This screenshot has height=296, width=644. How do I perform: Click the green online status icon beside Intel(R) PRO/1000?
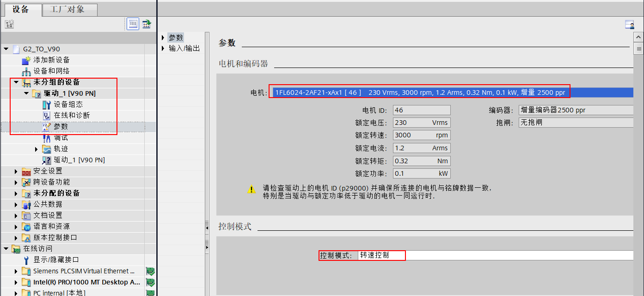coord(150,282)
